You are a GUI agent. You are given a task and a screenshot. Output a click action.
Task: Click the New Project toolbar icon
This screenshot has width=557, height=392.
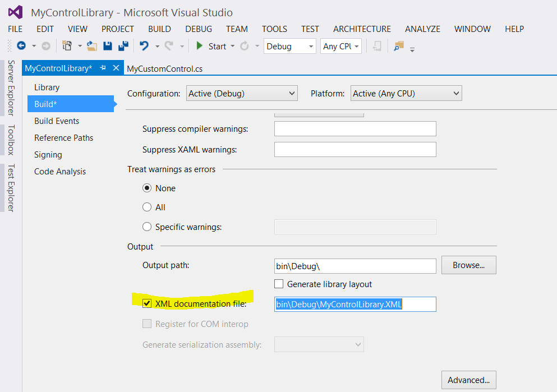coord(67,46)
